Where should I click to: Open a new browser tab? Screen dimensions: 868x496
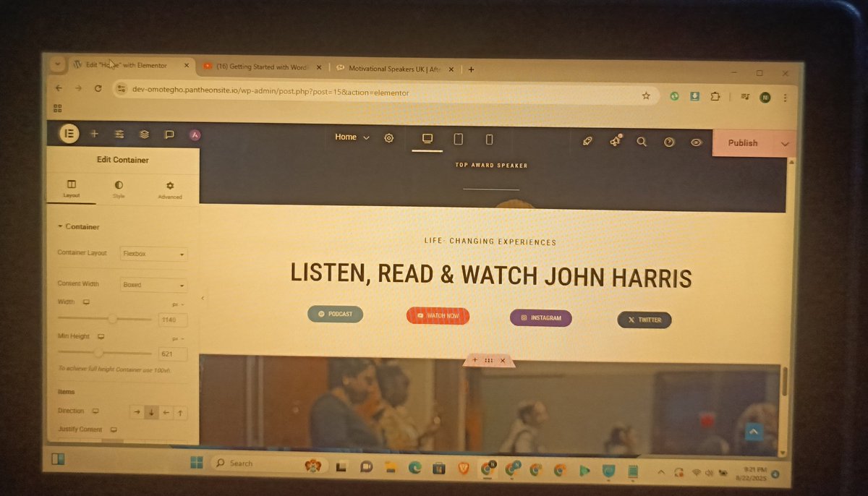pyautogui.click(x=472, y=69)
